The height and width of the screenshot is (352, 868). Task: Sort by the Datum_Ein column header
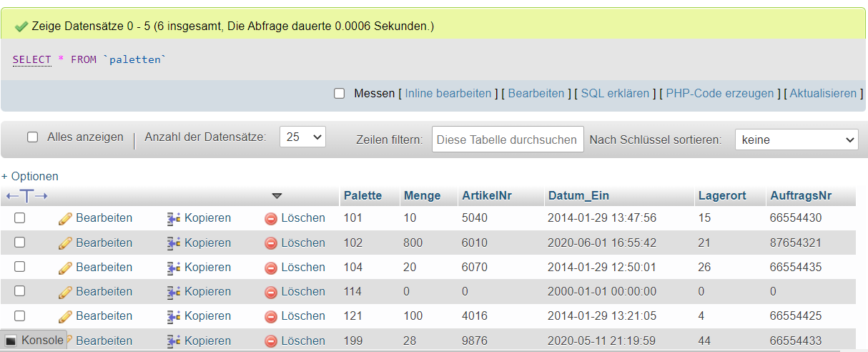tap(578, 196)
